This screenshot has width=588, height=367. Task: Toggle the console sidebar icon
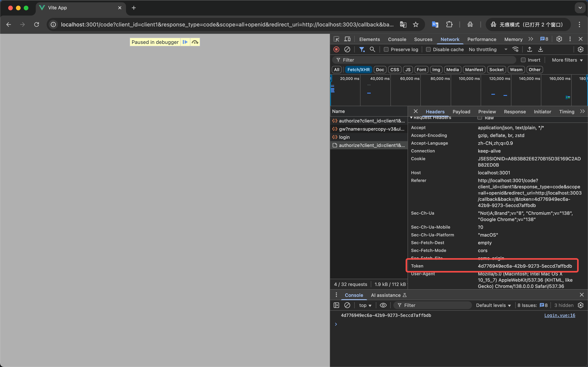coord(336,305)
